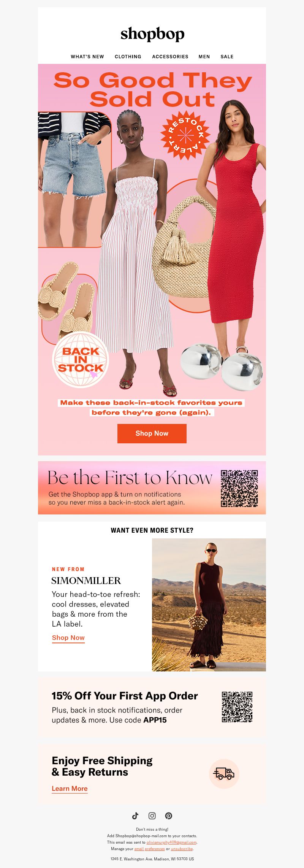
Task: Select the Sale navigation link
Action: (x=227, y=57)
